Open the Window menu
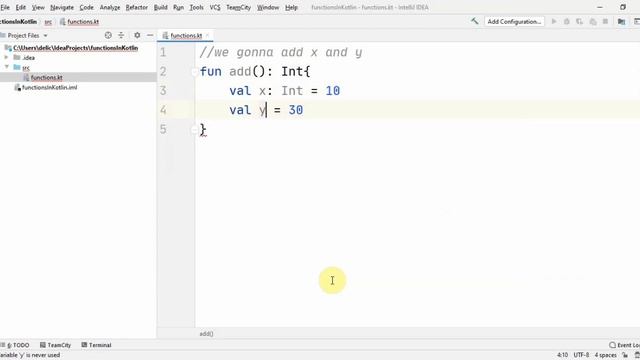The image size is (640, 360). pyautogui.click(x=268, y=7)
